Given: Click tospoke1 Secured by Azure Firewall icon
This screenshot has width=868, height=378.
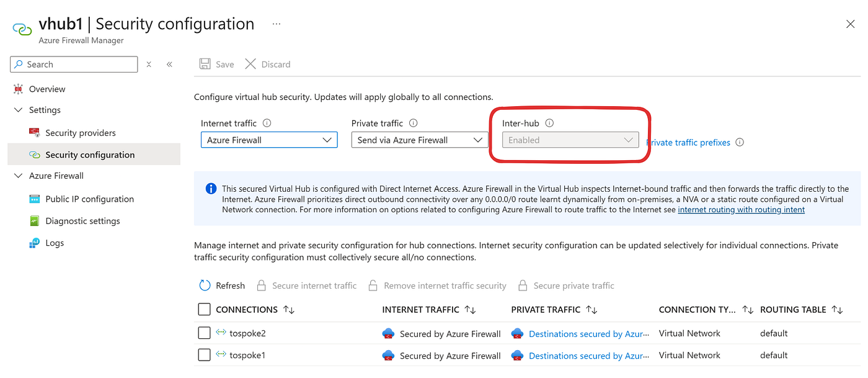Looking at the screenshot, I should [x=388, y=356].
